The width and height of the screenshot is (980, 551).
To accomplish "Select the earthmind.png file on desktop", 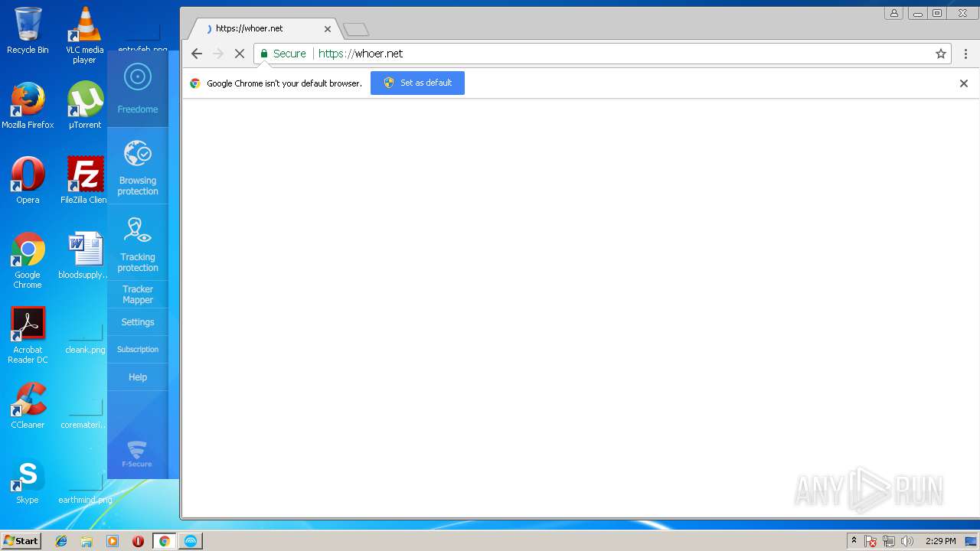I will (85, 487).
